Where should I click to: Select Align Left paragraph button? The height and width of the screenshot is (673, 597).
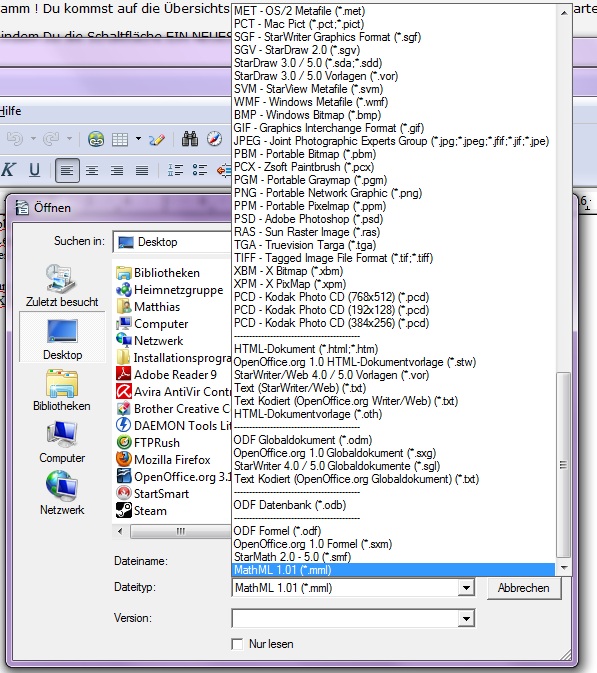(67, 170)
